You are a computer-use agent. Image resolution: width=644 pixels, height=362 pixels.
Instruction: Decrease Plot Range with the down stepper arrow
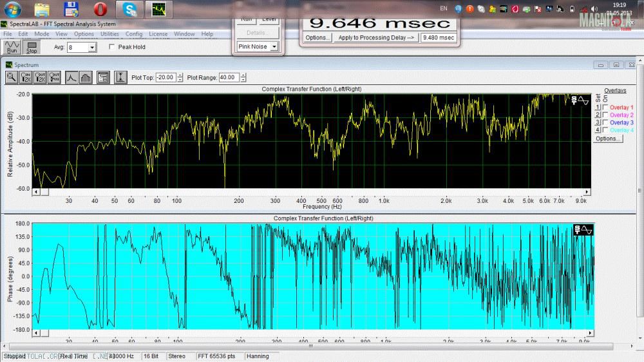243,79
